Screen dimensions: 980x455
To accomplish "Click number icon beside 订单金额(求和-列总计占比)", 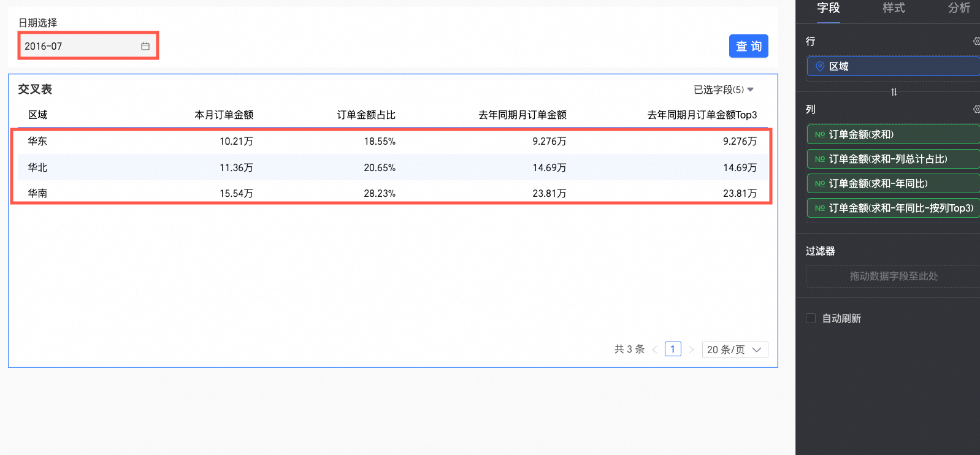I will 820,159.
